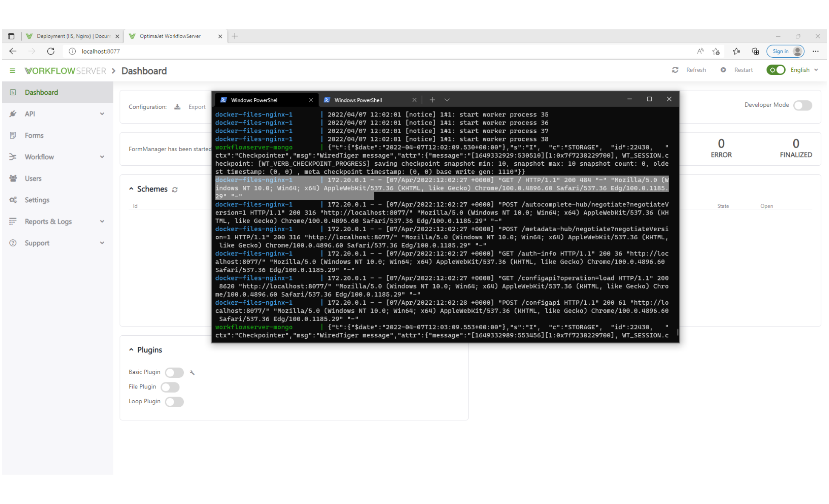
Task: Open tab actions menu icon
Action: [11, 36]
